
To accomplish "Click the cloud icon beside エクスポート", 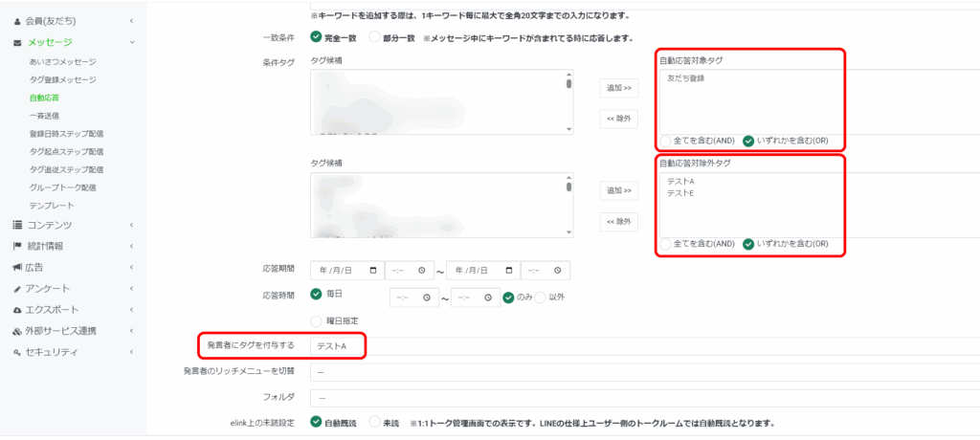I will tap(17, 310).
